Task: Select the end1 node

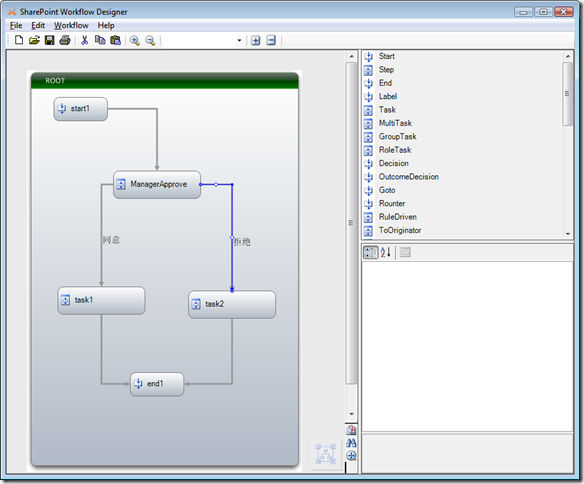Action: (157, 384)
